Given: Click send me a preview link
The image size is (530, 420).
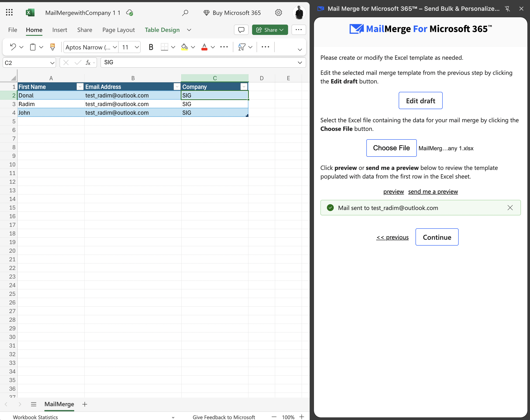Looking at the screenshot, I should tap(433, 191).
